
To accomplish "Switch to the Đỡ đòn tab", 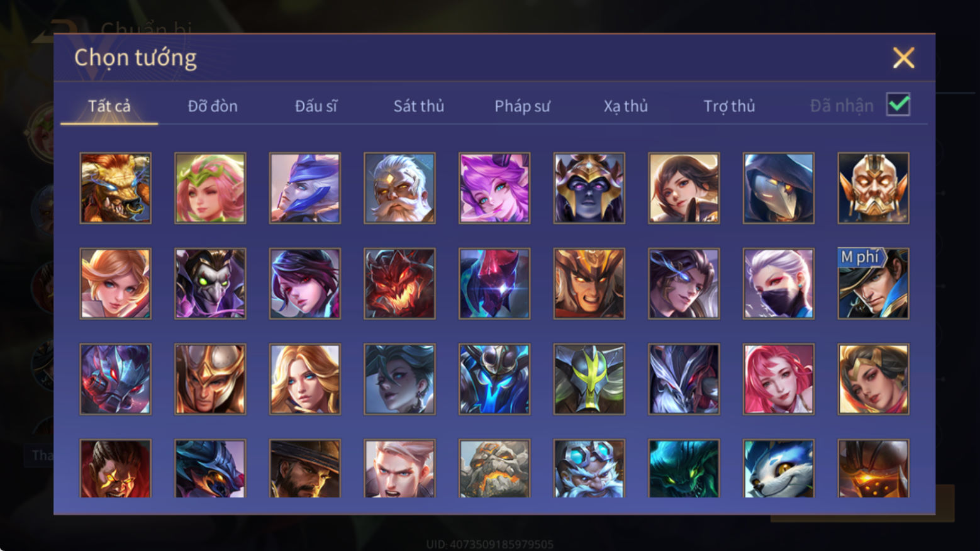I will [x=213, y=106].
